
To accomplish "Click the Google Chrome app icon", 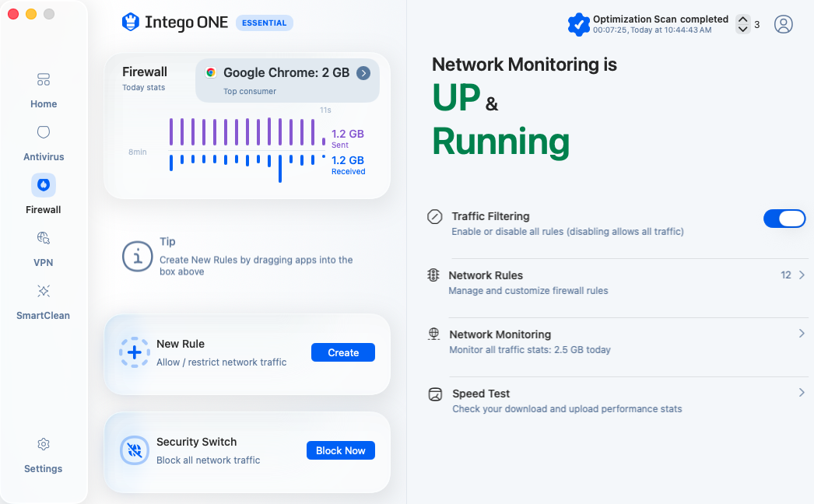I will [x=211, y=72].
